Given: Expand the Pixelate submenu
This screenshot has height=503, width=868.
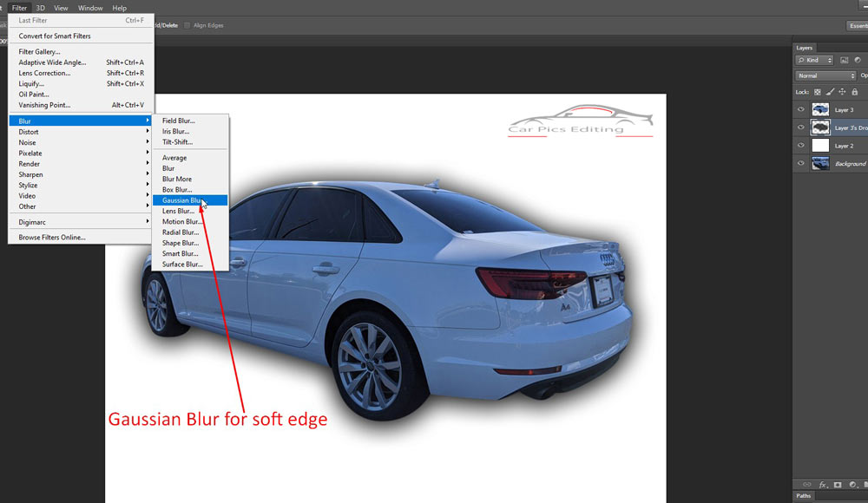Looking at the screenshot, I should pos(80,154).
